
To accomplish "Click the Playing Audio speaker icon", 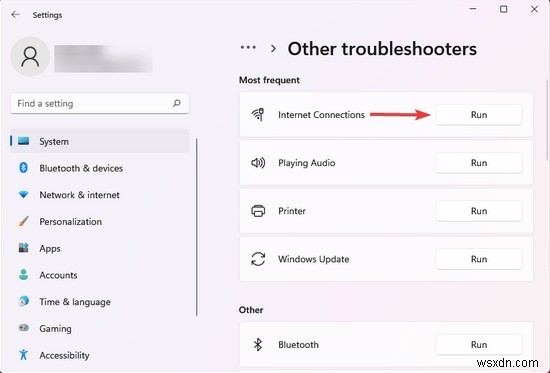I will click(258, 162).
